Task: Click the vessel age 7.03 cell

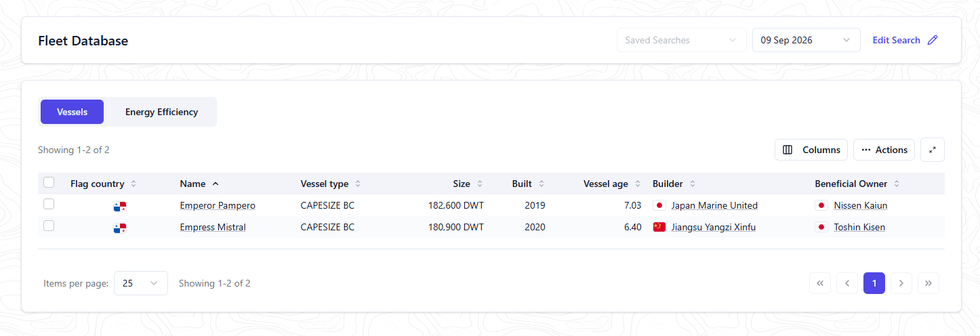Action: (x=632, y=205)
